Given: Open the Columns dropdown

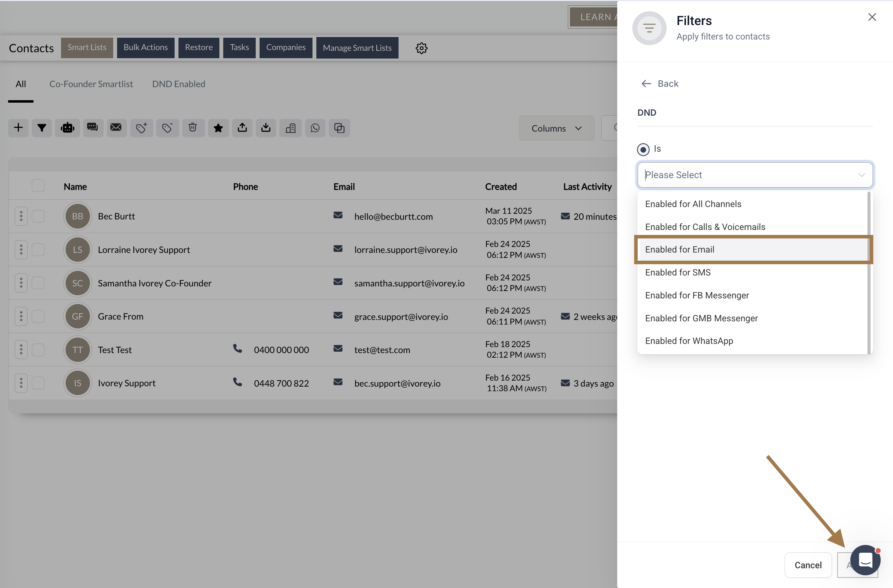Looking at the screenshot, I should (557, 128).
